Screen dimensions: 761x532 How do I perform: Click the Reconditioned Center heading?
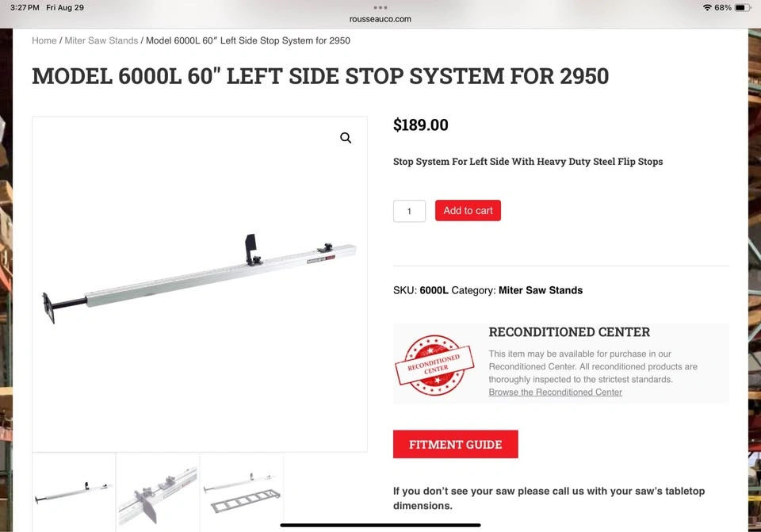point(569,332)
